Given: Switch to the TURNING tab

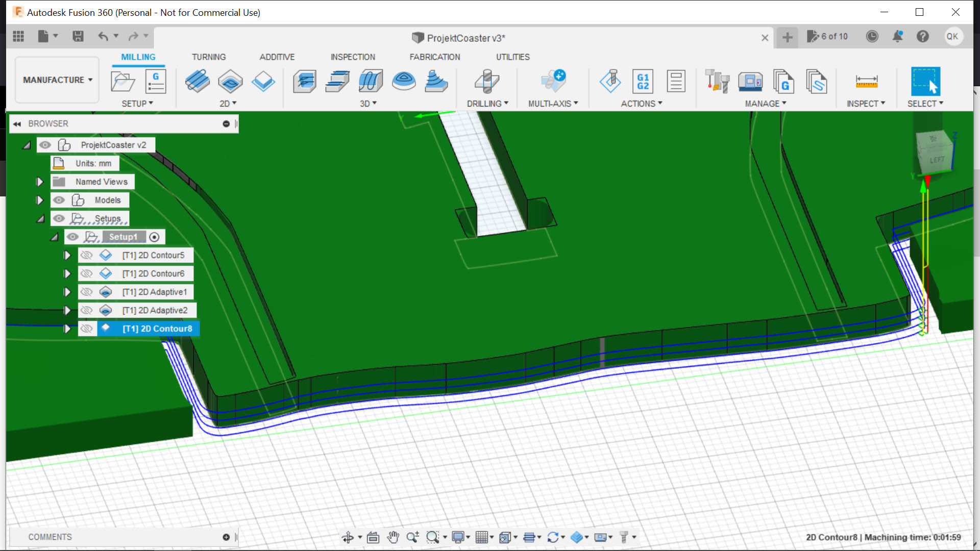Looking at the screenshot, I should (209, 57).
